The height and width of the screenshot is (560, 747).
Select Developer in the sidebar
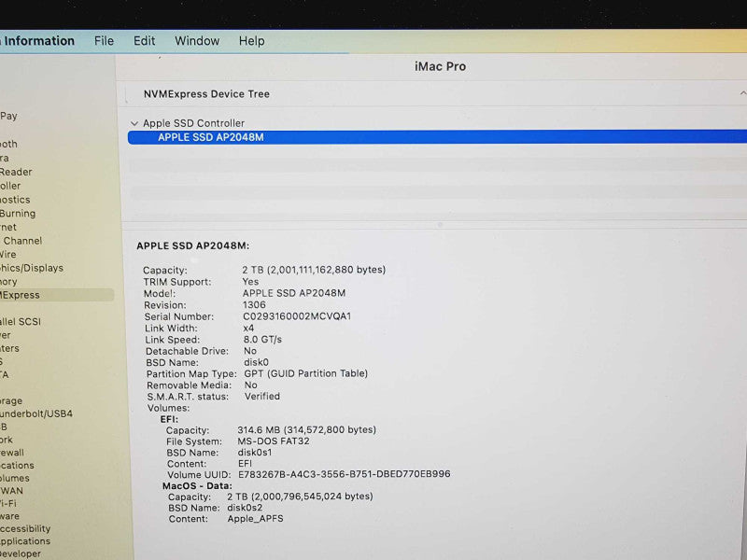21,553
